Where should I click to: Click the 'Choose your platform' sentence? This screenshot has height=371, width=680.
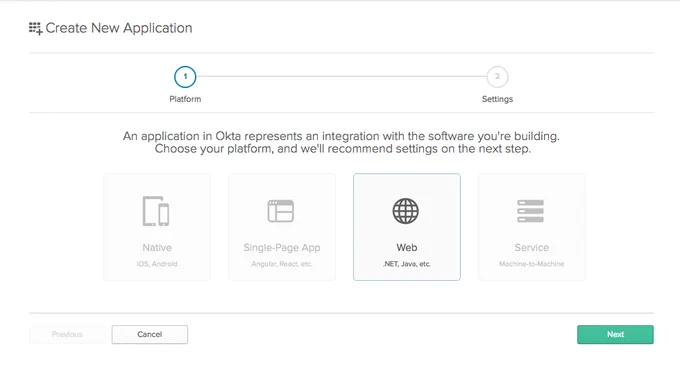[343, 149]
